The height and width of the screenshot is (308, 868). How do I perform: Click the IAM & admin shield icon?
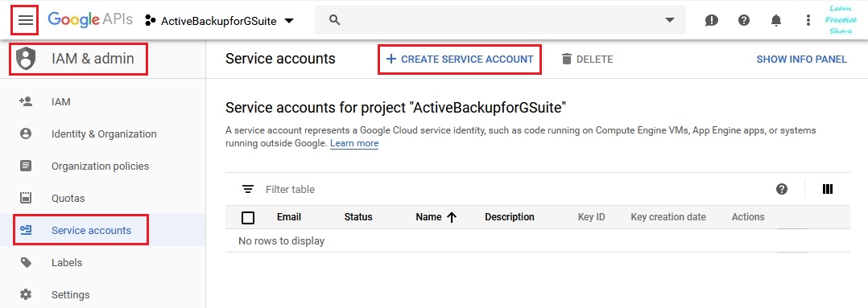click(26, 59)
